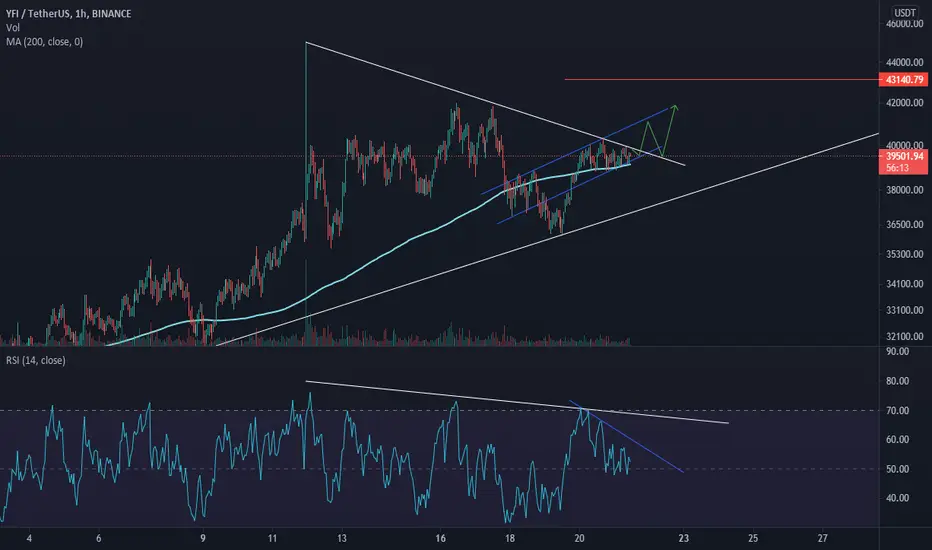Click the RSI (14, close) indicator label
932x550 pixels.
click(36, 360)
